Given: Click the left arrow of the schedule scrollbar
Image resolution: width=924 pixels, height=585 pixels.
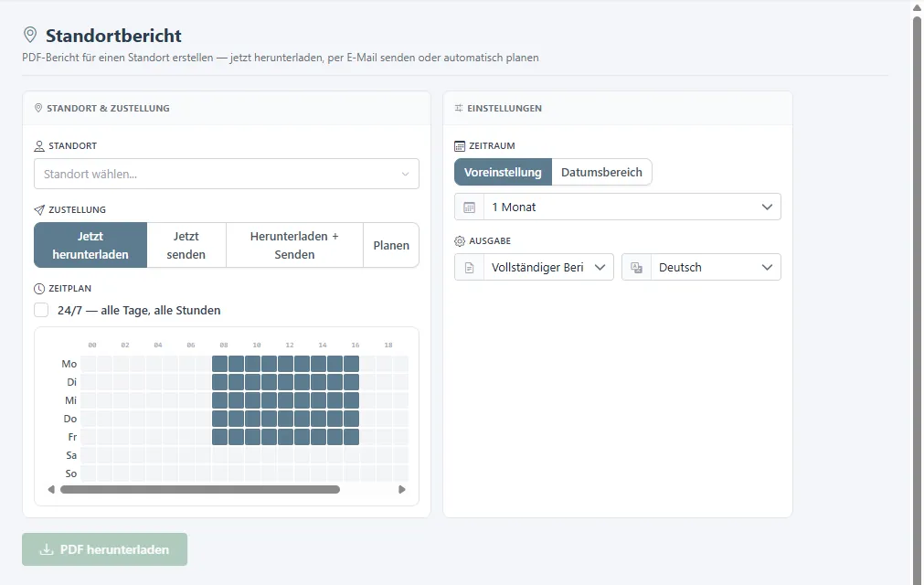Looking at the screenshot, I should [x=51, y=490].
